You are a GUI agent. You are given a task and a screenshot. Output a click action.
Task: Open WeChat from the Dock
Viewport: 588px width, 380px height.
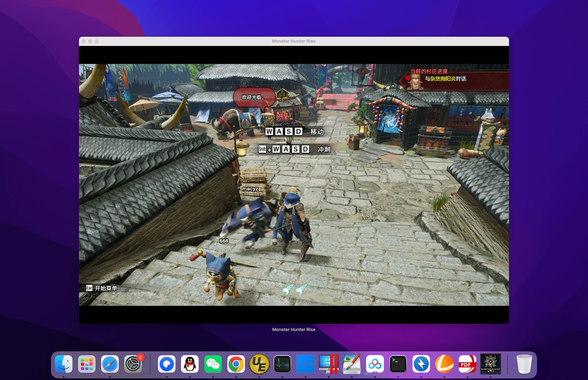[213, 364]
